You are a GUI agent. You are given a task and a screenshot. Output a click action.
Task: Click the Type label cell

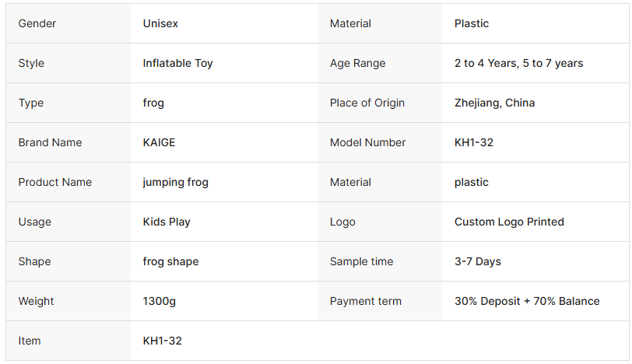click(31, 103)
